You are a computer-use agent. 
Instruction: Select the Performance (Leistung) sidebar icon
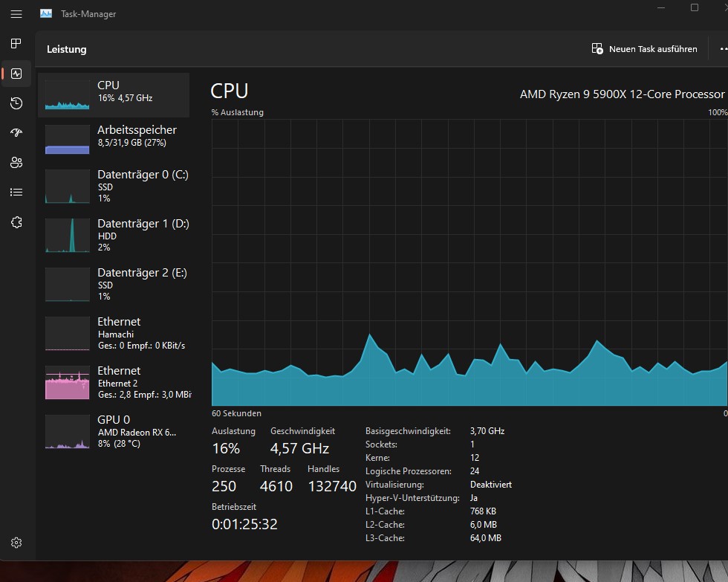click(16, 74)
